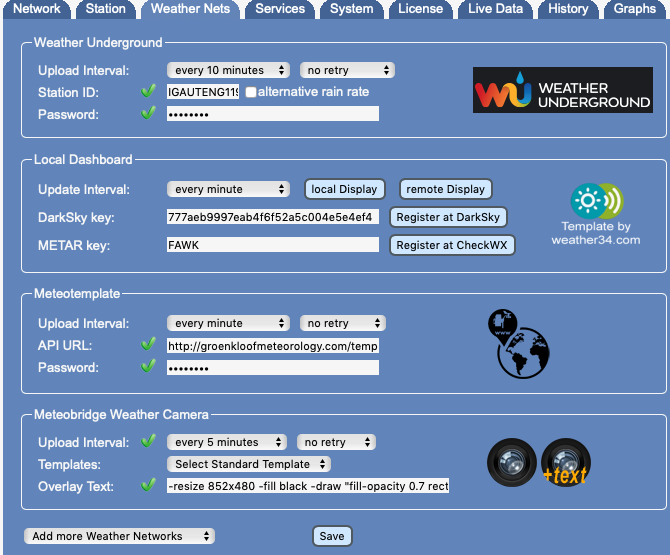Click the plain weather camera icon

[512, 463]
